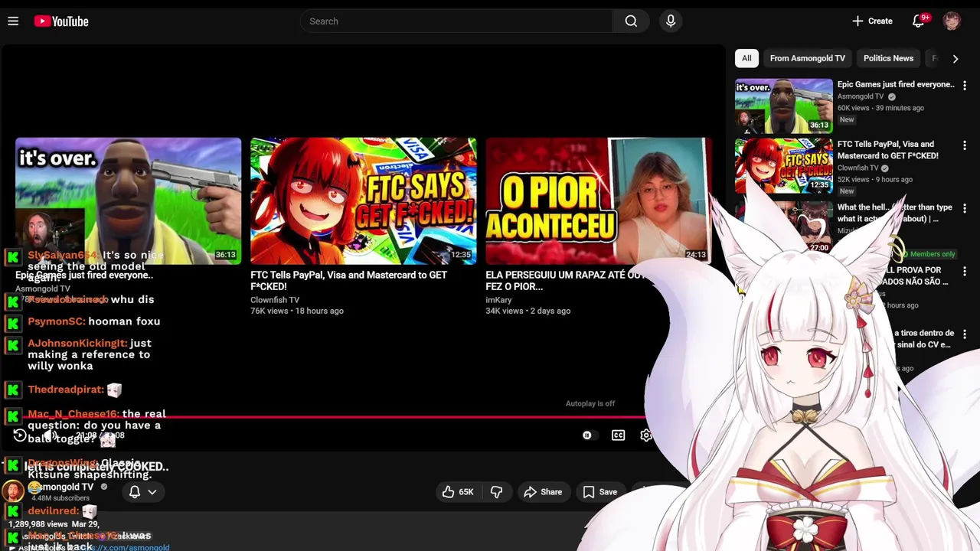Open the Create menu
The height and width of the screenshot is (551, 980).
872,21
